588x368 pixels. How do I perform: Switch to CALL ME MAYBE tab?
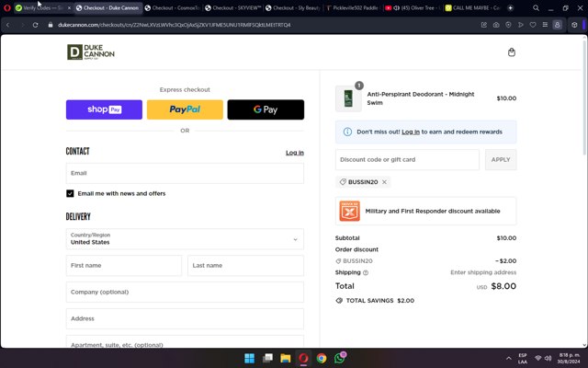[x=473, y=8]
